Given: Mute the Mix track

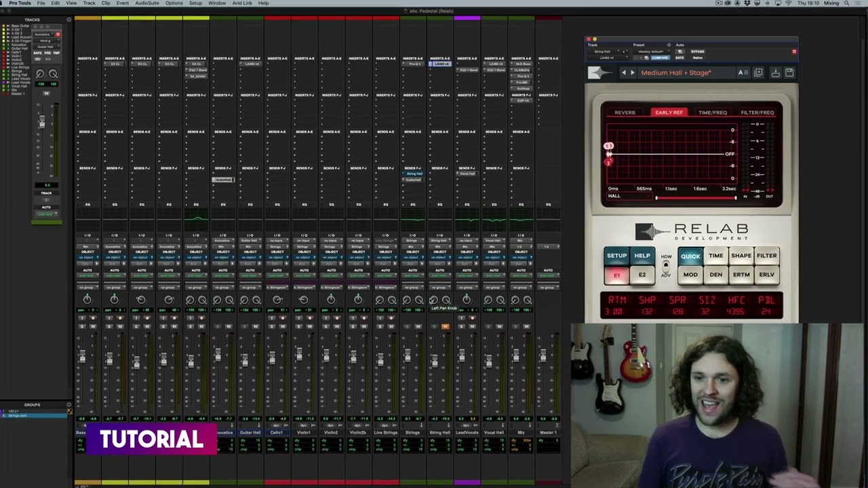Looking at the screenshot, I should click(x=526, y=327).
